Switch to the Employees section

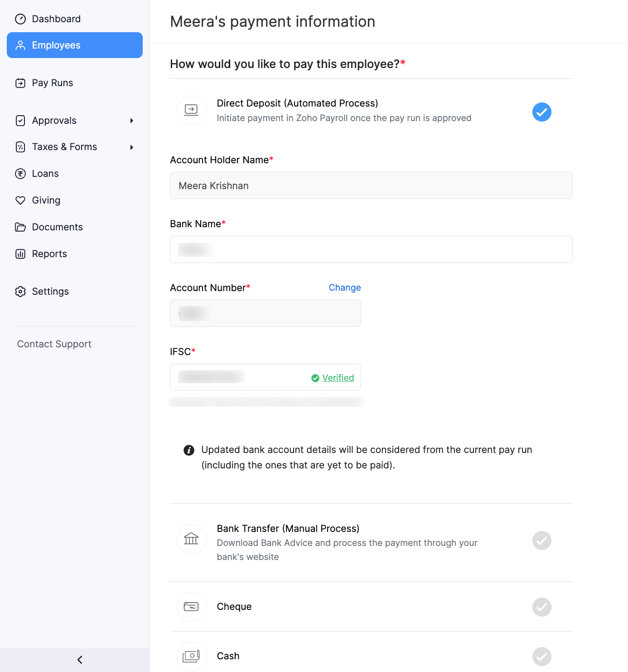tap(56, 45)
